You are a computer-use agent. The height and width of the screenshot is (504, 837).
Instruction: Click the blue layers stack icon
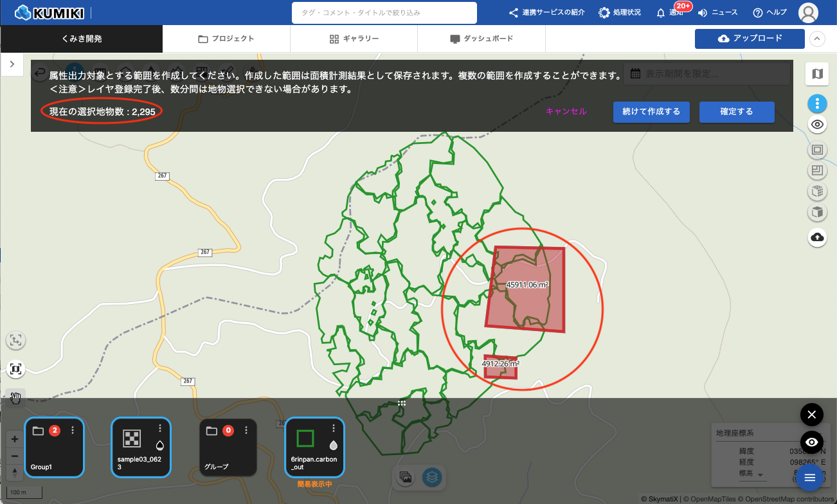point(431,477)
